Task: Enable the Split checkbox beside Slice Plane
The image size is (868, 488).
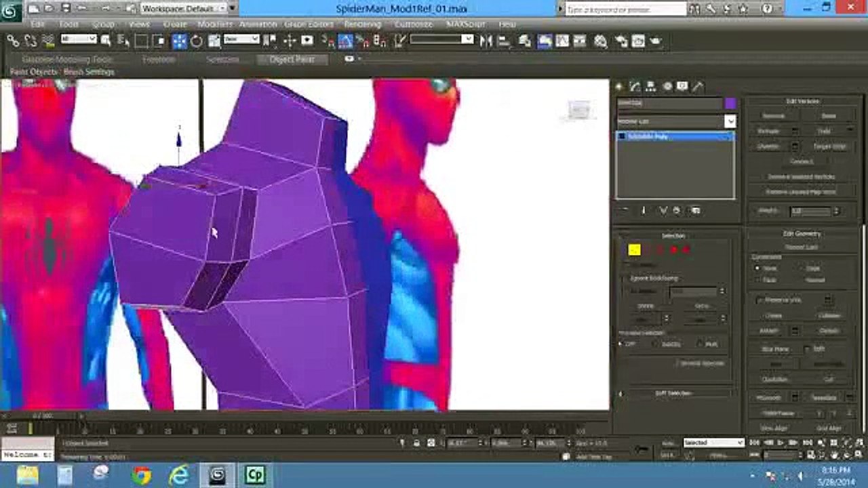Action: tap(806, 349)
